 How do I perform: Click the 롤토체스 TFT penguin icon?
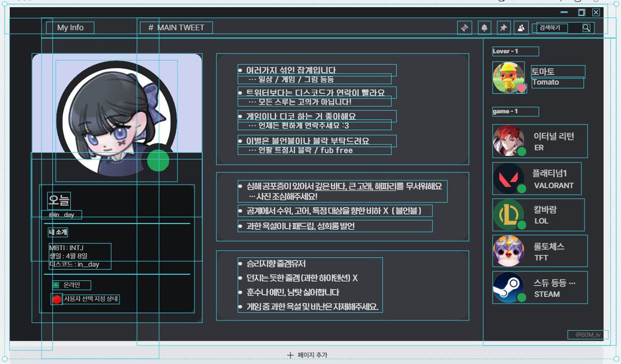(x=509, y=251)
